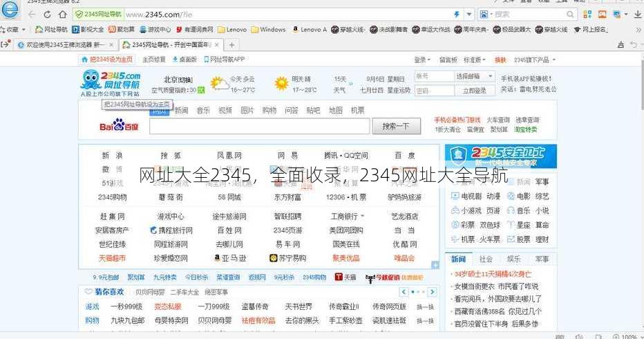This screenshot has height=339, width=644.
Task: Expand the screenshot tool dropdown arrow
Action: click(x=626, y=15)
